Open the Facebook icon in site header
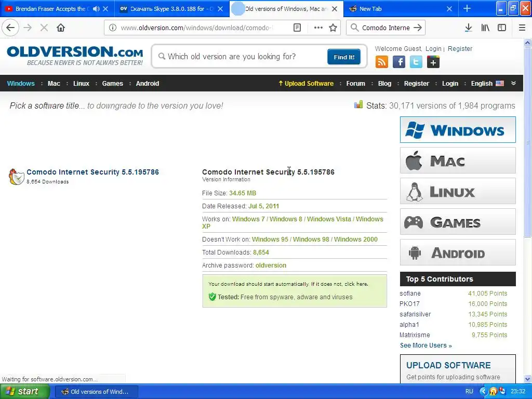Viewport: 532px width, 399px height. pyautogui.click(x=399, y=62)
